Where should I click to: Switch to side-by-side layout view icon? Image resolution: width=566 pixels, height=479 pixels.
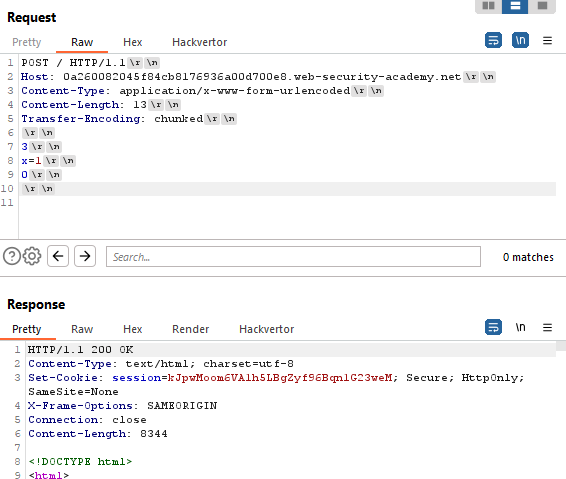488,6
